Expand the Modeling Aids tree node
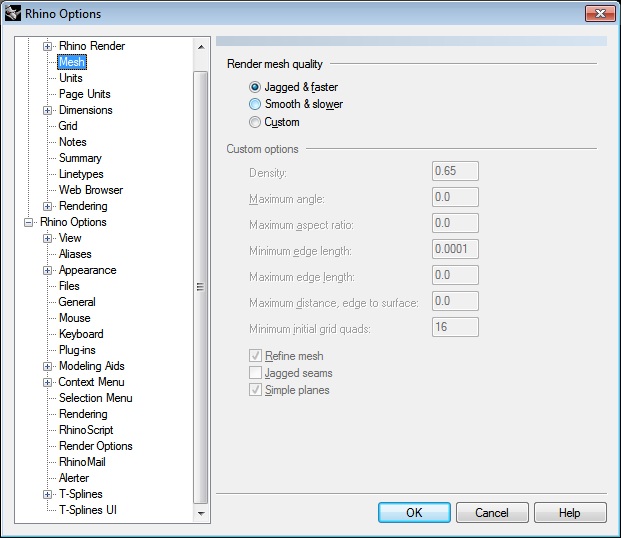 click(47, 366)
